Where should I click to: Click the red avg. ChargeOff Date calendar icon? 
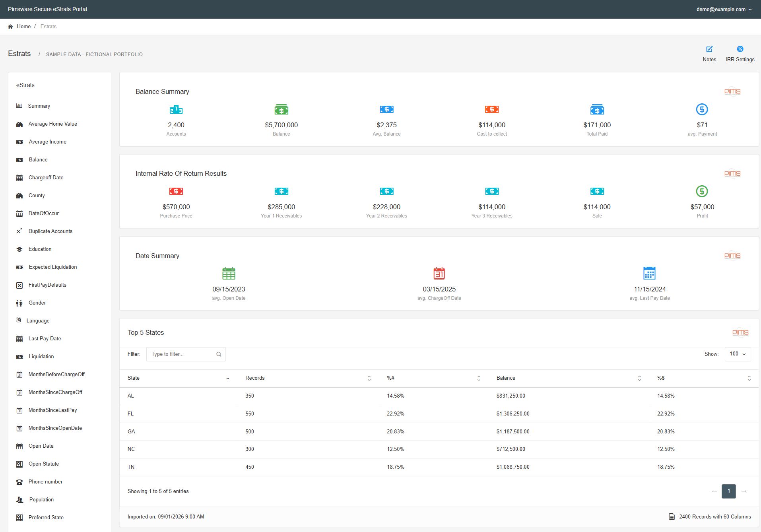pyautogui.click(x=439, y=273)
